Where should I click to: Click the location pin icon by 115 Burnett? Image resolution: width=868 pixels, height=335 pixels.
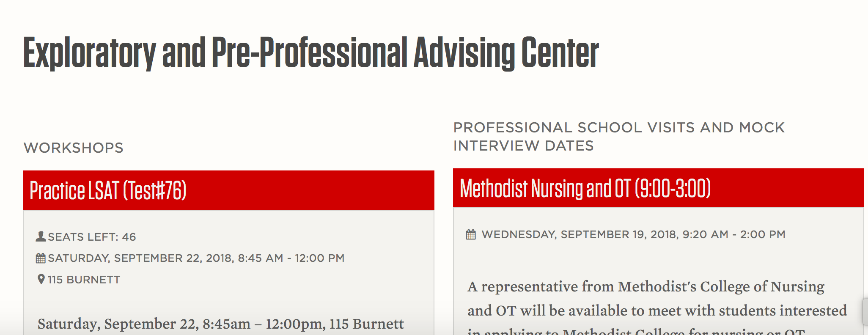[41, 279]
